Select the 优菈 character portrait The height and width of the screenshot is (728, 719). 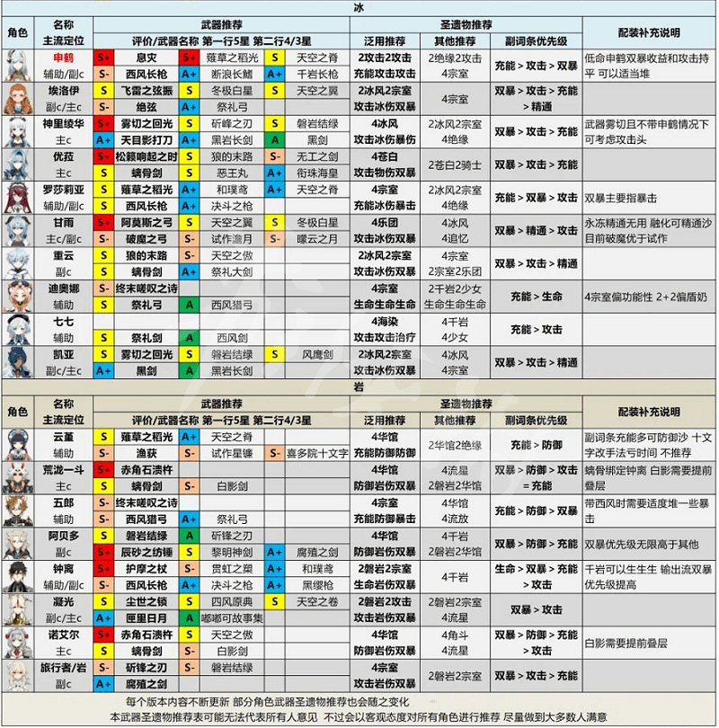tap(18, 164)
